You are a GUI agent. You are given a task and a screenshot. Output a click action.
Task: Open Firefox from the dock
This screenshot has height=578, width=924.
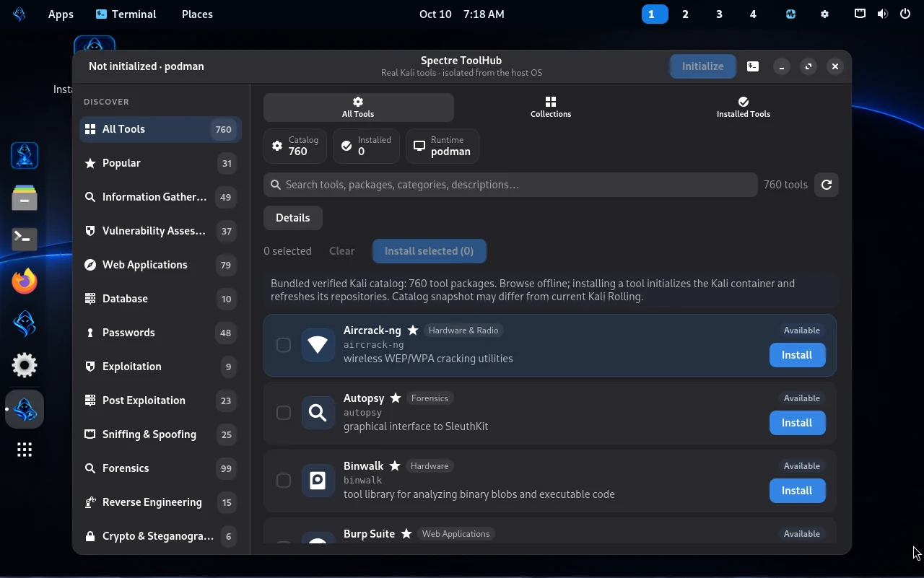25,281
